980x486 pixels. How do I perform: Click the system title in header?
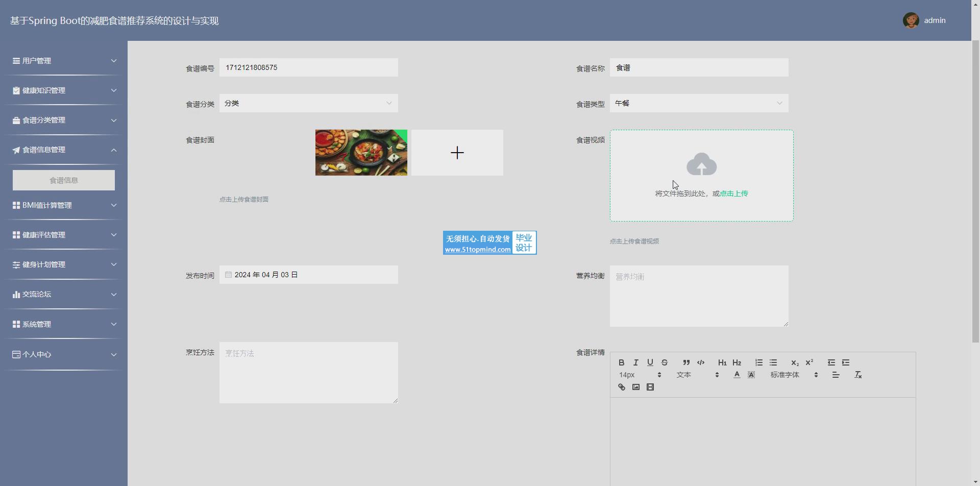pyautogui.click(x=114, y=21)
